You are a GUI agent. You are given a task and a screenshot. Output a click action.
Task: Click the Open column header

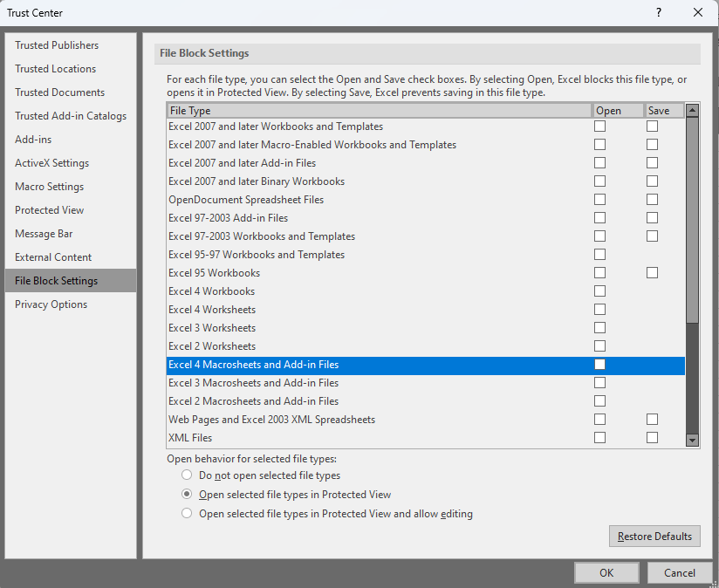[618, 111]
